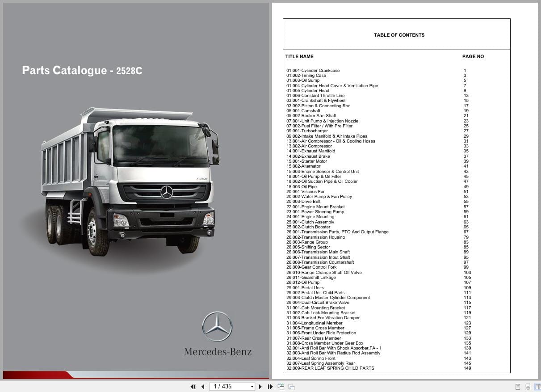Click the 'TABLE OF CONTENTS' heading

tap(399, 35)
